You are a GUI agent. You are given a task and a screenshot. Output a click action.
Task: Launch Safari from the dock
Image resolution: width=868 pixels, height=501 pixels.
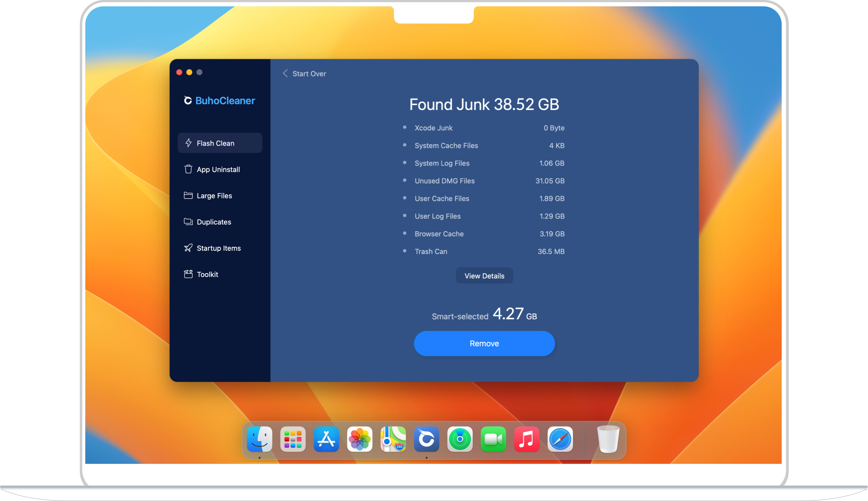tap(560, 439)
